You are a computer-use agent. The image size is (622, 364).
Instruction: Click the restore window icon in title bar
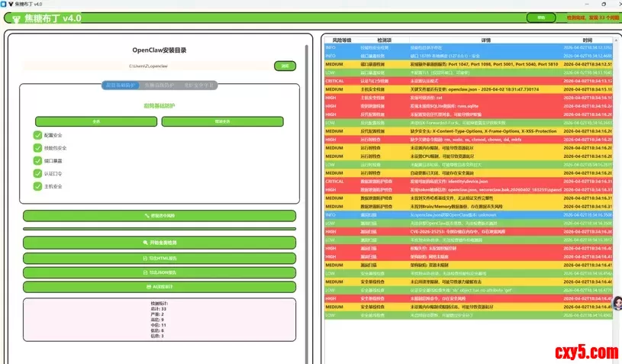604,4
